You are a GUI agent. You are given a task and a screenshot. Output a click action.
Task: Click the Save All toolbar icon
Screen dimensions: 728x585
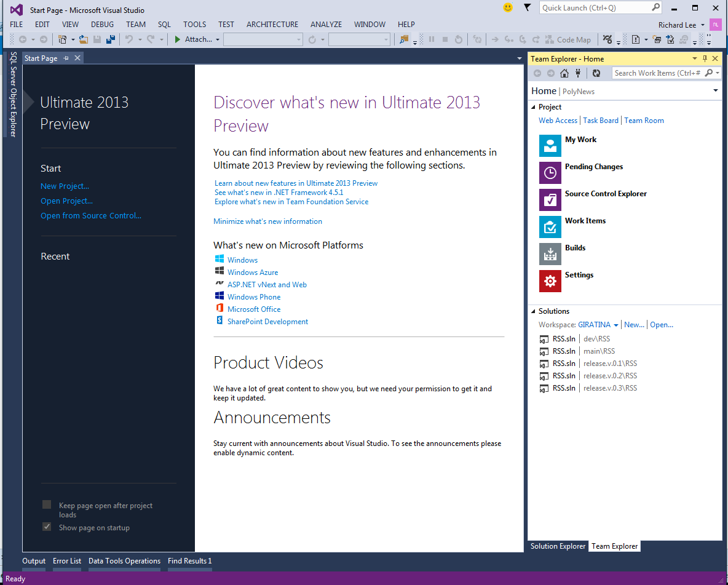click(111, 39)
